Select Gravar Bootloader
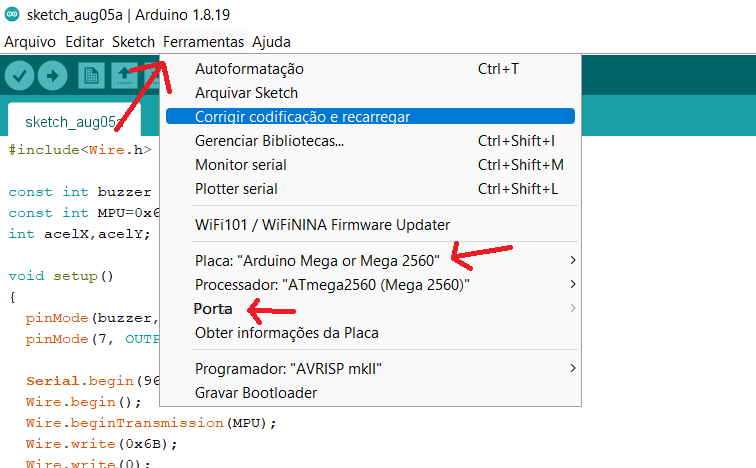 pos(370,393)
